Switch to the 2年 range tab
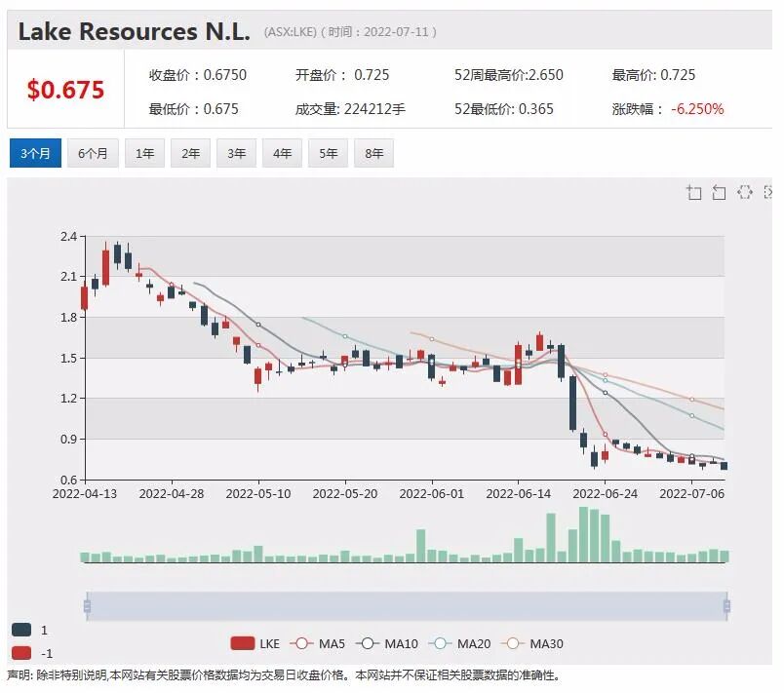This screenshot has height=693, width=784. click(x=190, y=153)
